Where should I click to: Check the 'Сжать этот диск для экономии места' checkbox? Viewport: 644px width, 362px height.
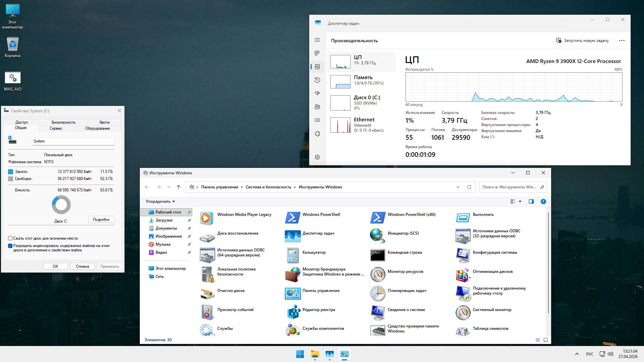pos(10,238)
